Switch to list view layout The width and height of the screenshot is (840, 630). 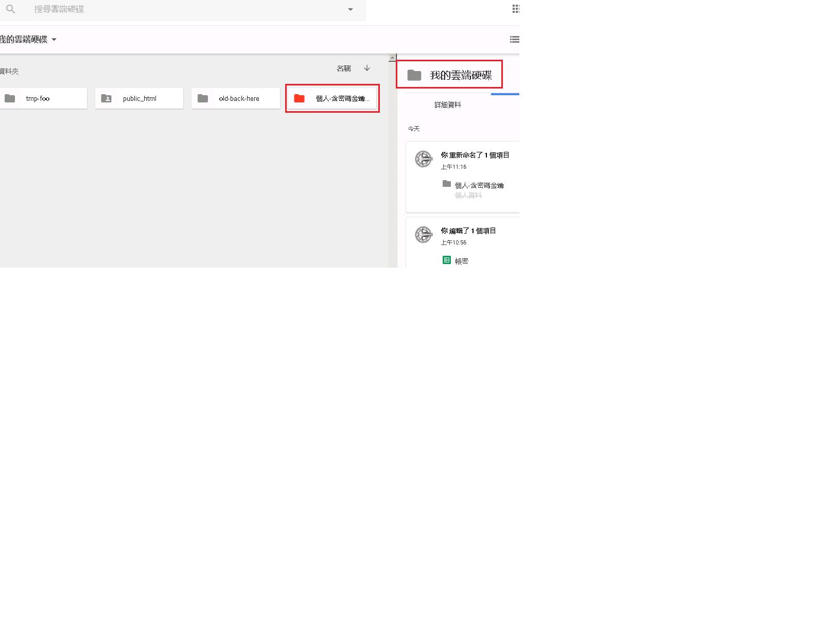coord(514,40)
